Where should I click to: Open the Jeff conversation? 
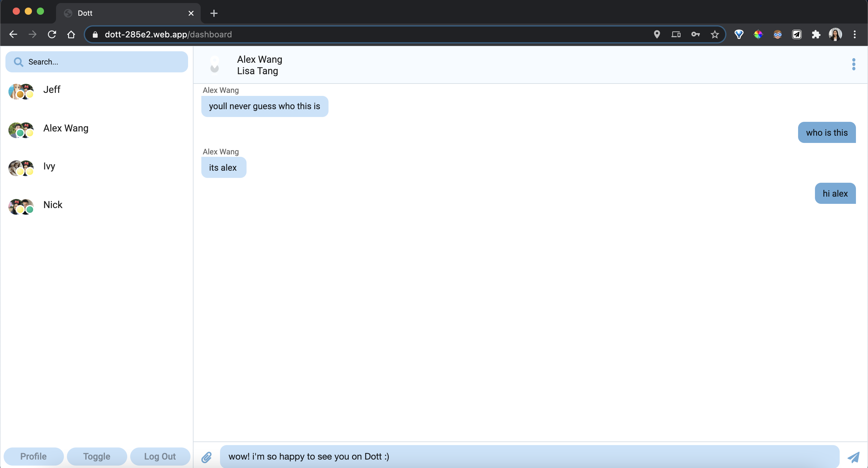(52, 90)
